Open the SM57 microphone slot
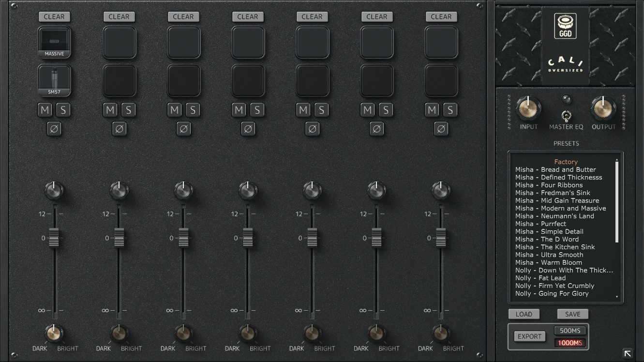 tap(54, 81)
